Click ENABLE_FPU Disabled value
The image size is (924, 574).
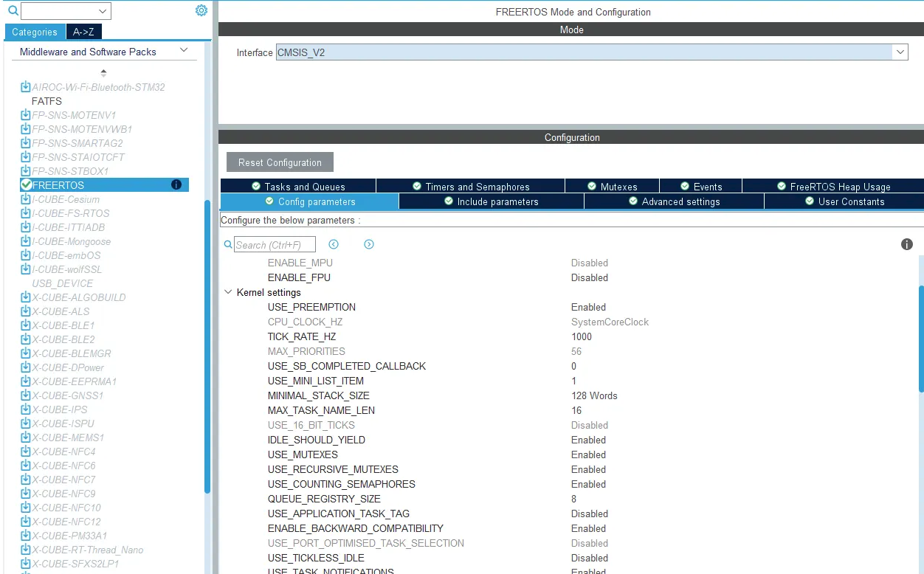click(x=590, y=277)
